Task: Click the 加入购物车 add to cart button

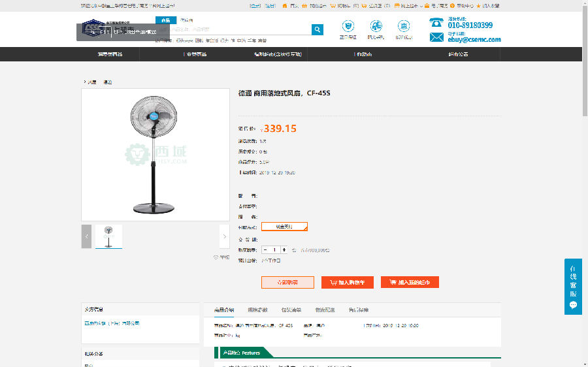Action: click(348, 282)
